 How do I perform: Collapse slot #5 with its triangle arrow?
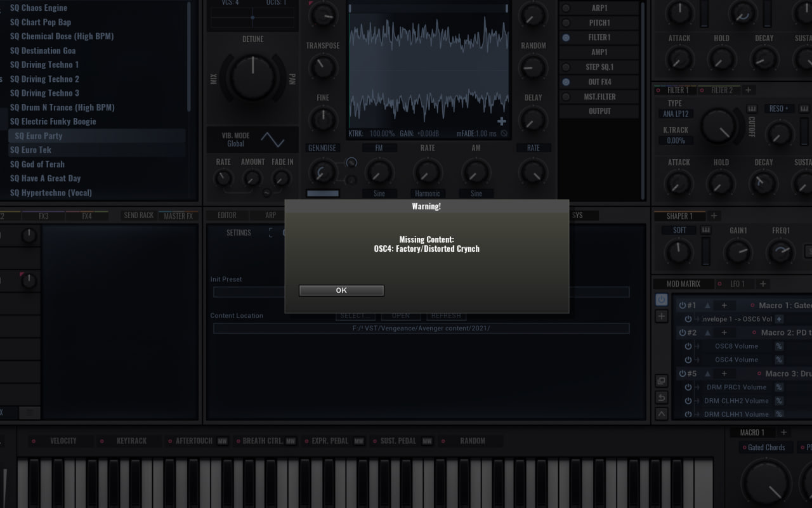(x=708, y=374)
